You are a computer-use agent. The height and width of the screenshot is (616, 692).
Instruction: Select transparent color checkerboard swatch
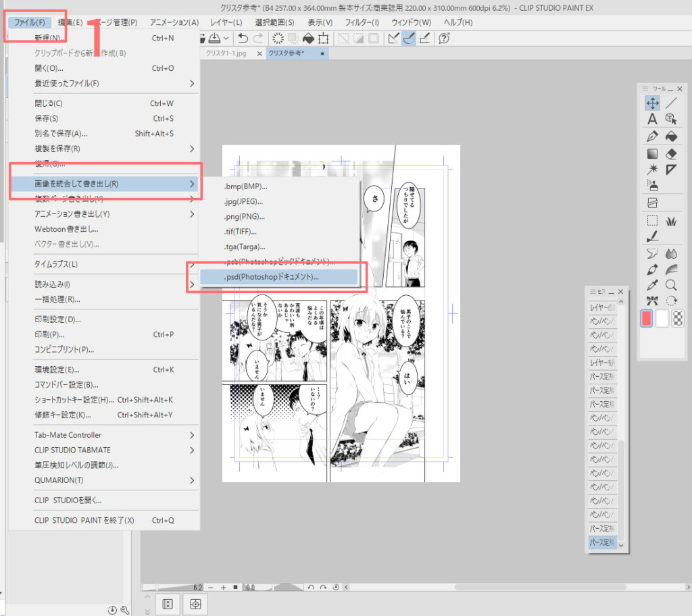[x=678, y=318]
